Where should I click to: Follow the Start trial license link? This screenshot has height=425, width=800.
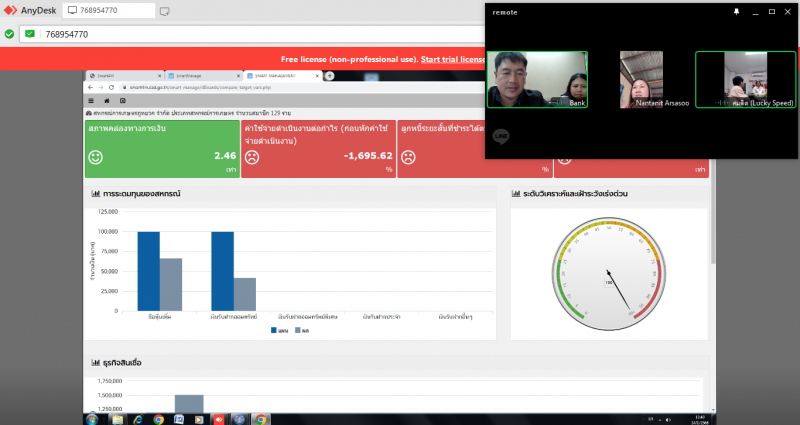[x=452, y=59]
